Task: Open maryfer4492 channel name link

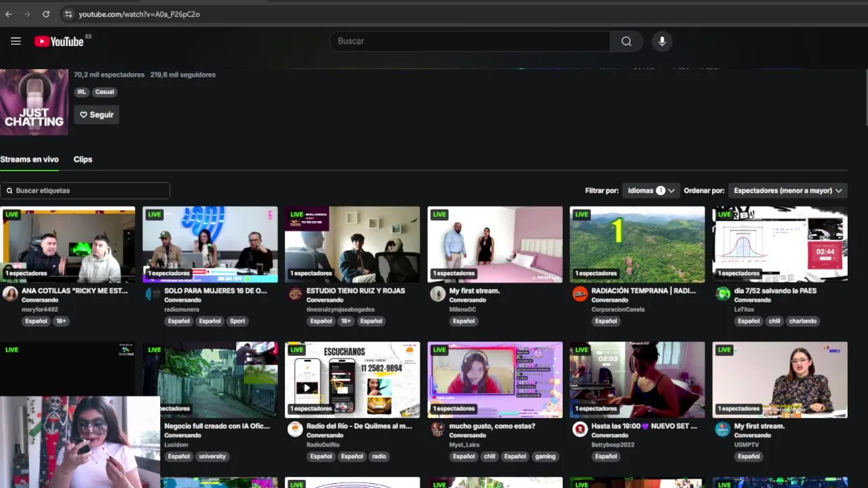Action: tap(40, 310)
